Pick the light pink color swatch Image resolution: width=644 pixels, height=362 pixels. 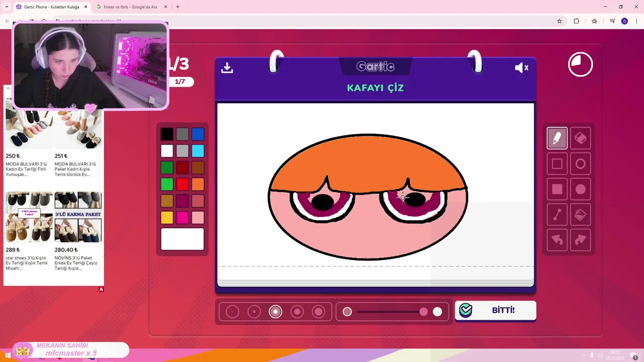pyautogui.click(x=198, y=218)
